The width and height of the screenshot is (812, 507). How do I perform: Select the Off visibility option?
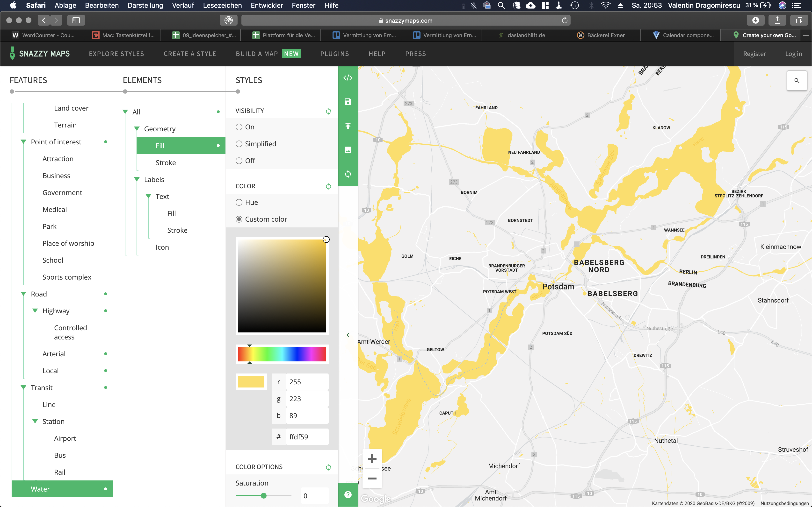tap(239, 161)
